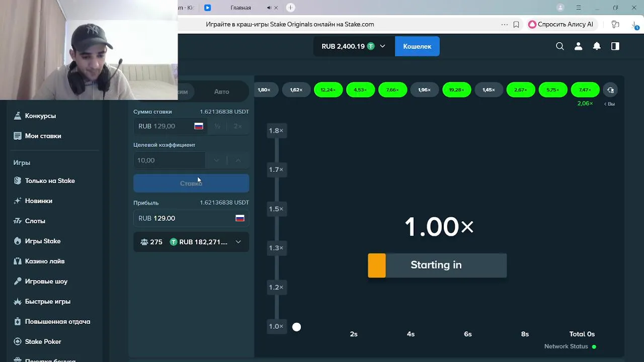Open the user profile icon

pos(578,46)
